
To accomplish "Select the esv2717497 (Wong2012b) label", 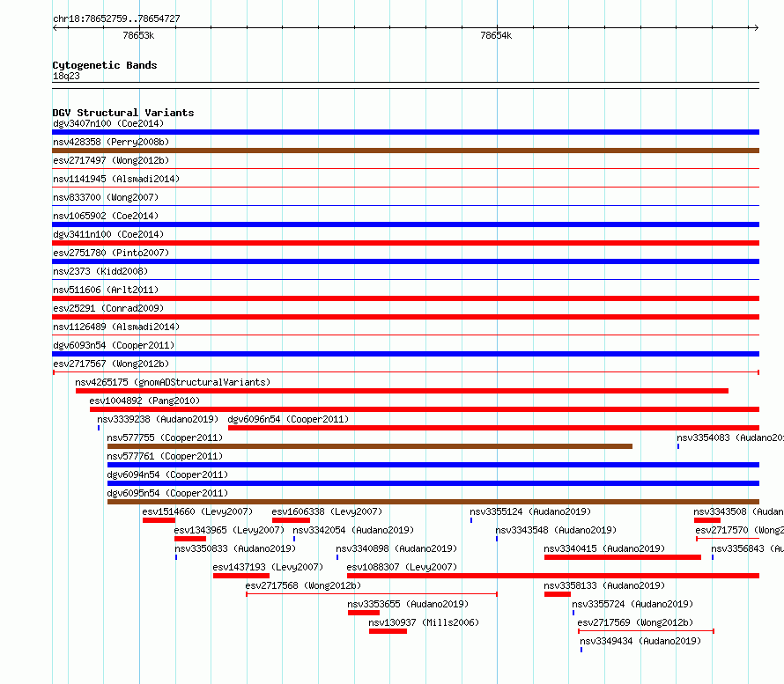I will tap(111, 160).
